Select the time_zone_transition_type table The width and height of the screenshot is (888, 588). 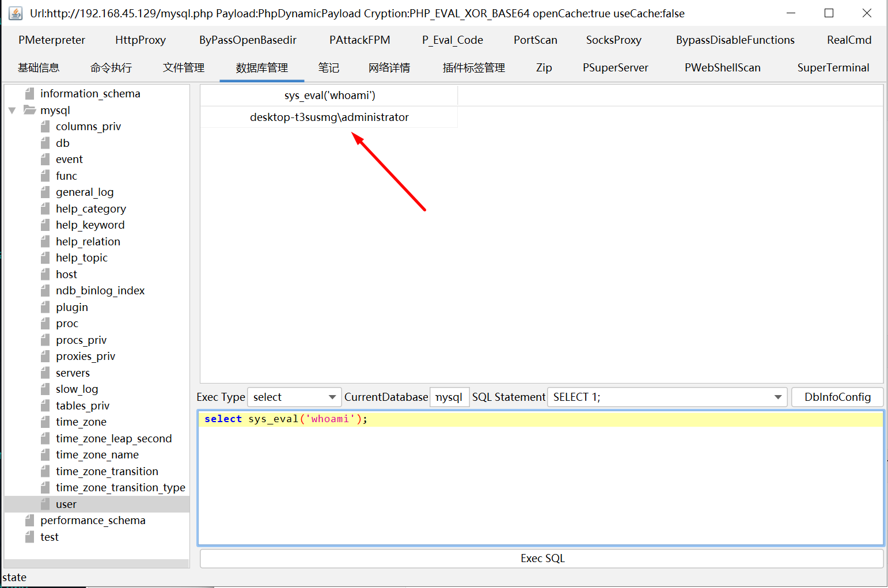pyautogui.click(x=120, y=487)
